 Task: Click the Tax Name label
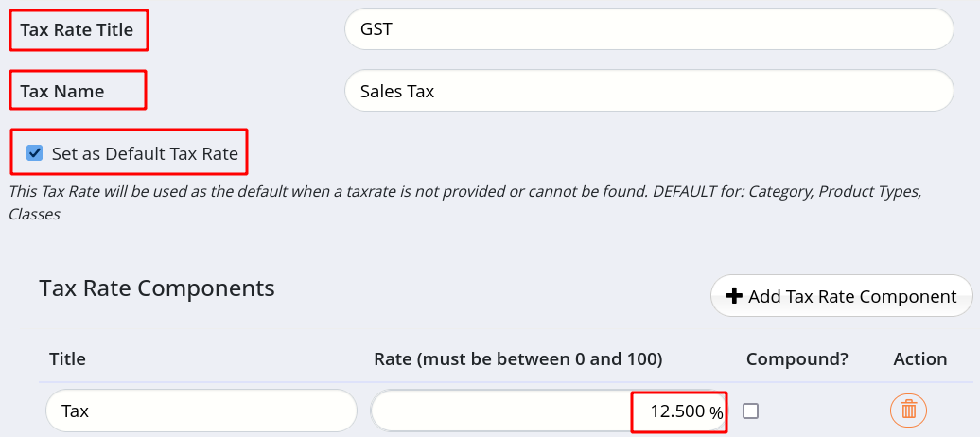62,91
